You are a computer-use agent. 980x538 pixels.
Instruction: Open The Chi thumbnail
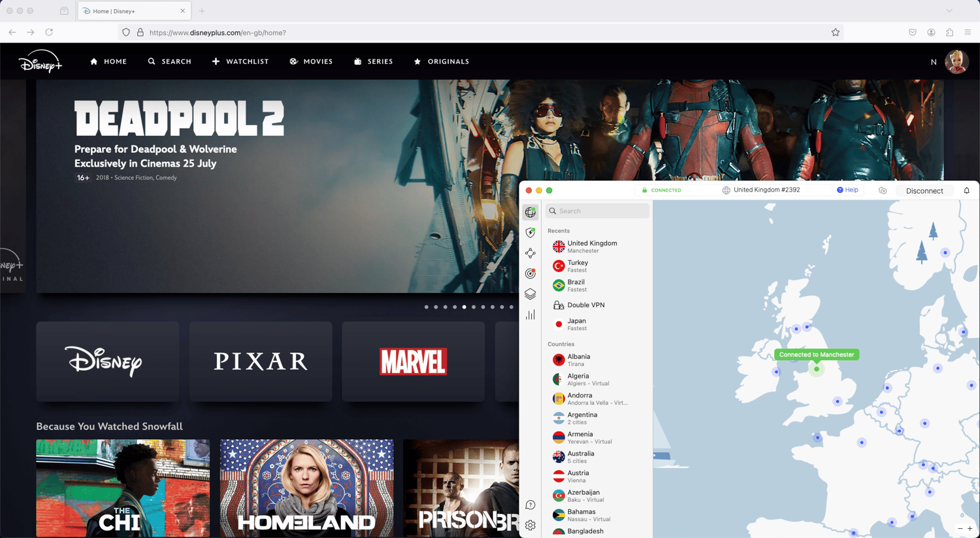click(x=123, y=488)
